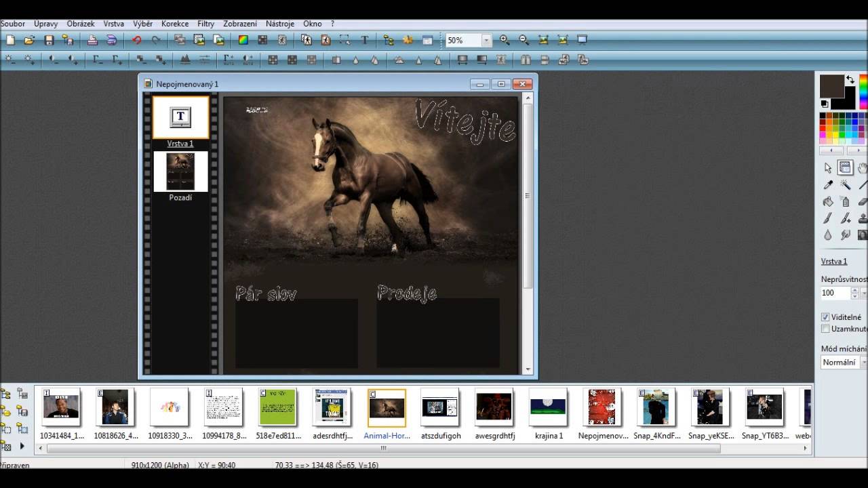Click the Vrstva 1 label in tool panel
The height and width of the screenshot is (488, 868).
833,261
